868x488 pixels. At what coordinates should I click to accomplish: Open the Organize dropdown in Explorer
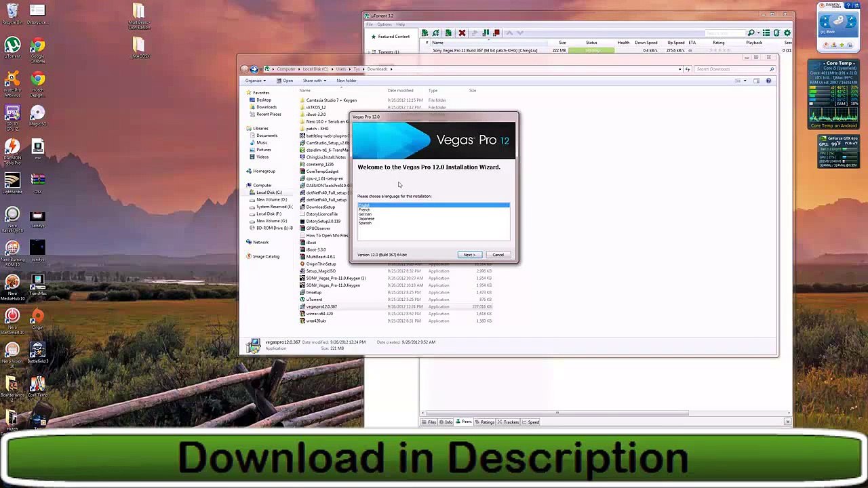[x=254, y=81]
